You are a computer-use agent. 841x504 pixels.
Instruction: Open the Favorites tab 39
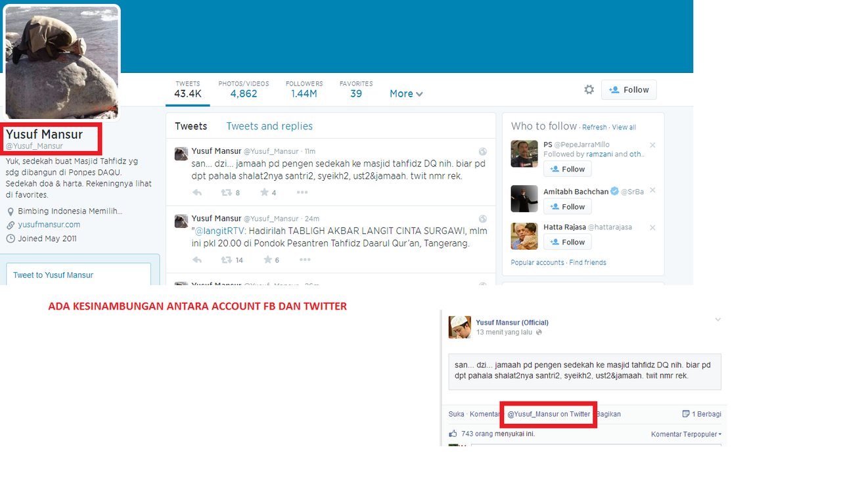pos(356,89)
